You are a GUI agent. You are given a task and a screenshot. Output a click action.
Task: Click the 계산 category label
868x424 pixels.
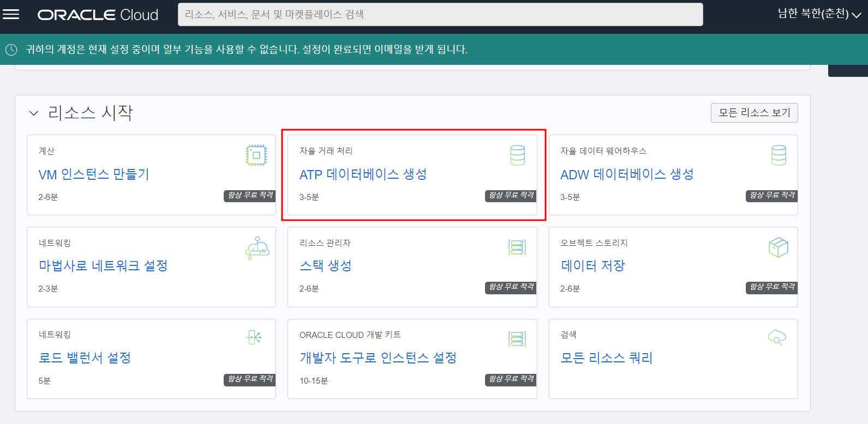click(46, 151)
